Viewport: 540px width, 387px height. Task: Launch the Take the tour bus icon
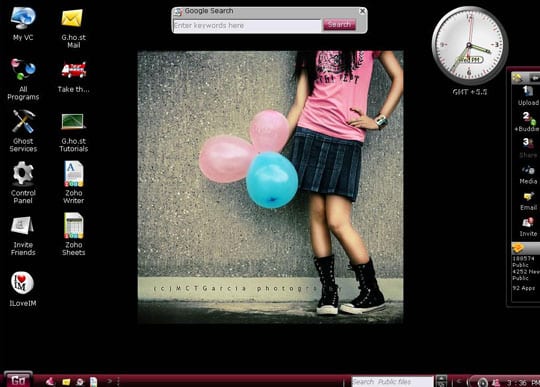73,76
